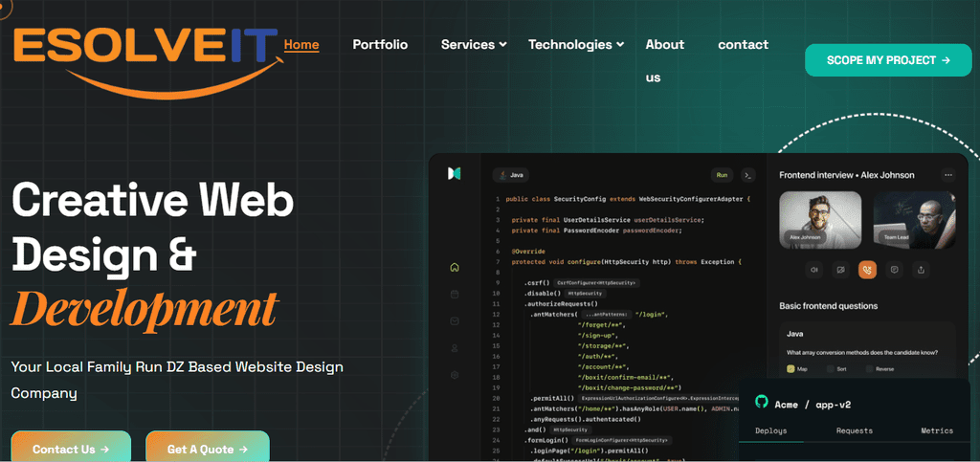Select Team Lead video thumbnail
The height and width of the screenshot is (462, 980).
click(x=914, y=220)
